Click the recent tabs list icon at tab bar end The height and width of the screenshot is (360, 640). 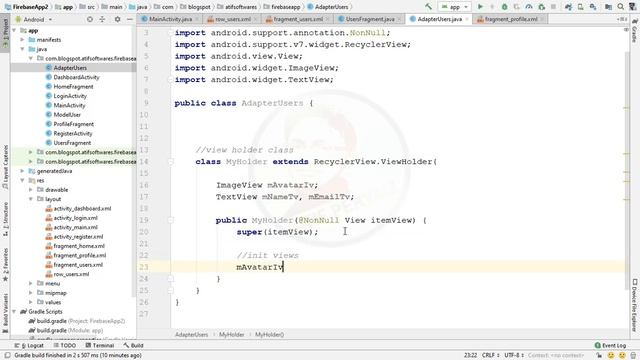(x=621, y=19)
